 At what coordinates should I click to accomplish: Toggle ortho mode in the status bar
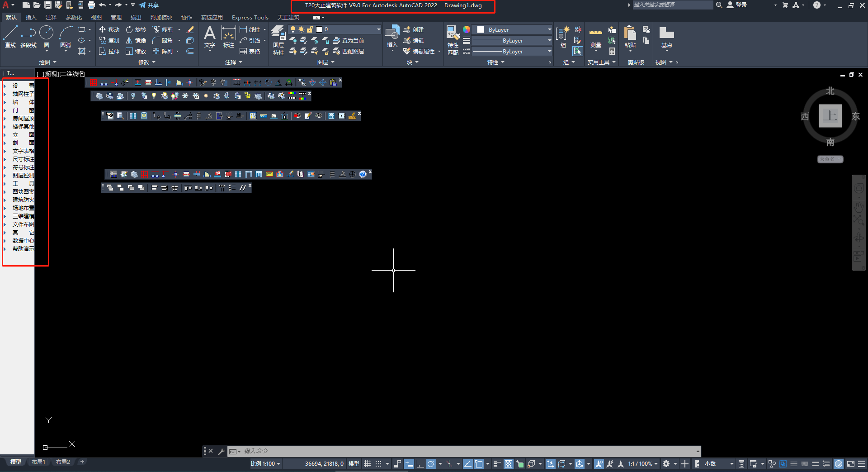[x=420, y=464]
